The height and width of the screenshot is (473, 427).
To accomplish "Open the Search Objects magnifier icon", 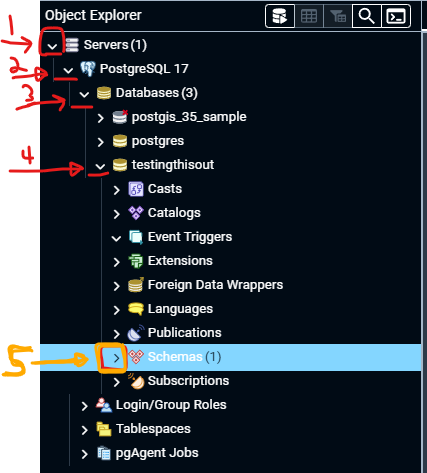I will pos(366,16).
